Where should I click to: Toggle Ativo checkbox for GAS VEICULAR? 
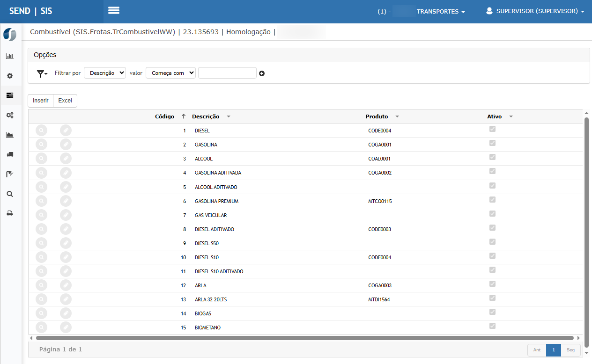pyautogui.click(x=492, y=213)
